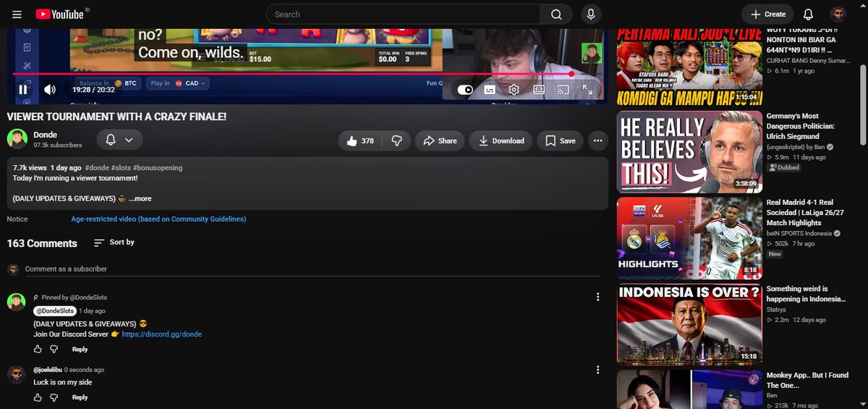Reply to 'Luck is on my side' comment
Viewport: 868px width, 409px height.
[80, 397]
